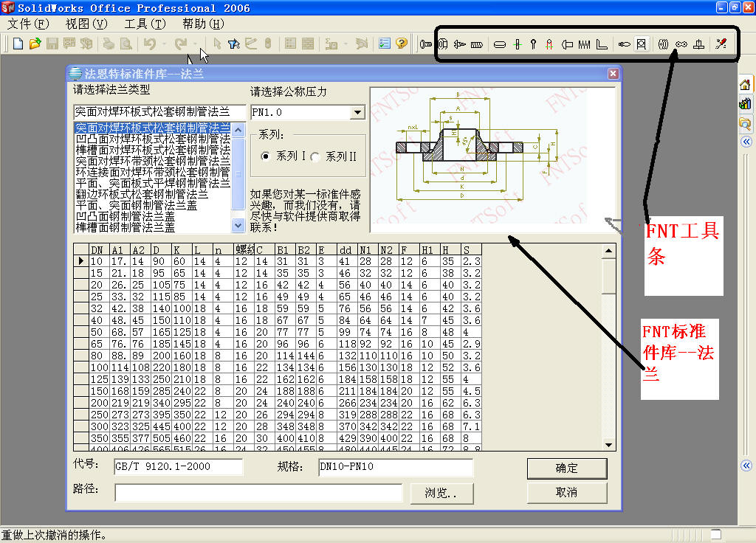
Task: Select the L-shaped angle steel icon
Action: [x=601, y=44]
